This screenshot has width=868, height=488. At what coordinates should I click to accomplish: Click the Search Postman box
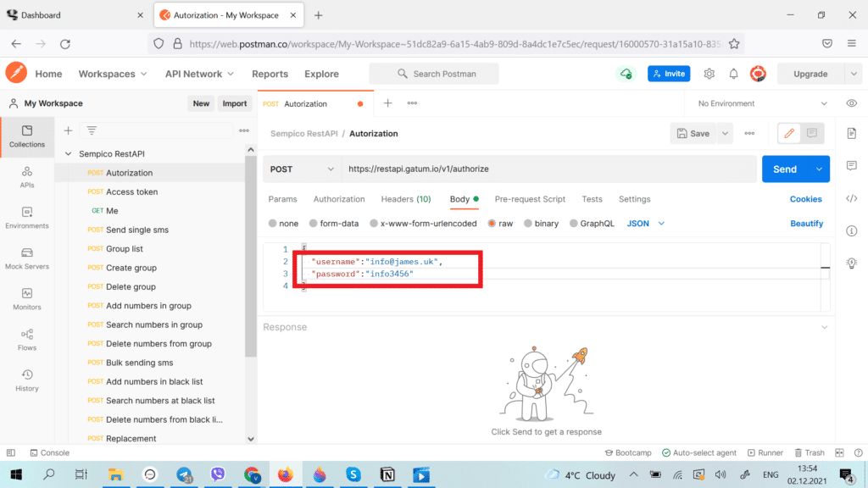pyautogui.click(x=434, y=74)
